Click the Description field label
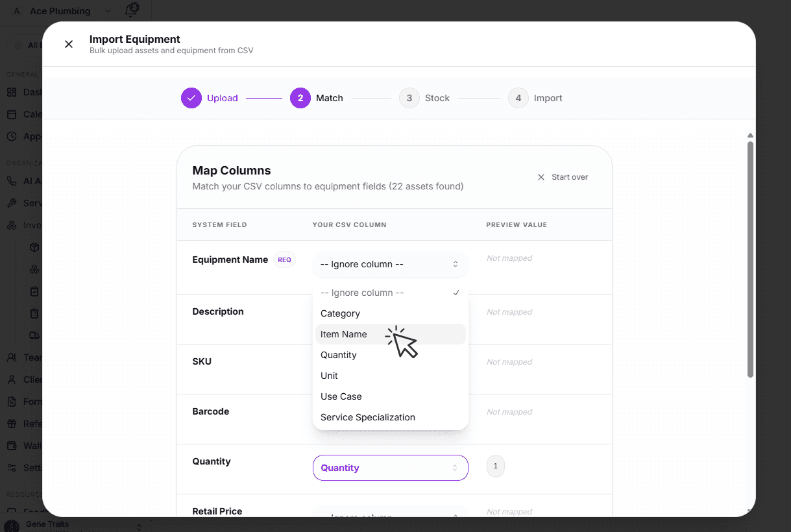This screenshot has width=791, height=532. tap(218, 311)
